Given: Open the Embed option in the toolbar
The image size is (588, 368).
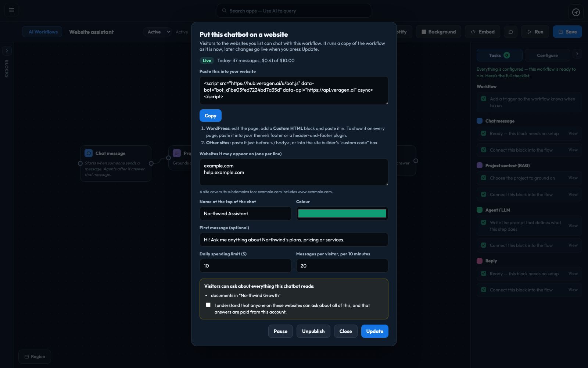Looking at the screenshot, I should (x=483, y=32).
